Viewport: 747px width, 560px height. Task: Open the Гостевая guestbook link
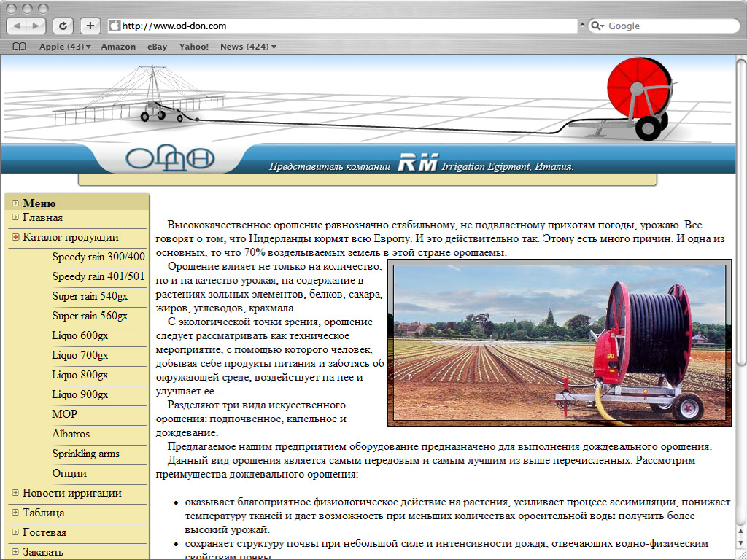[x=44, y=532]
